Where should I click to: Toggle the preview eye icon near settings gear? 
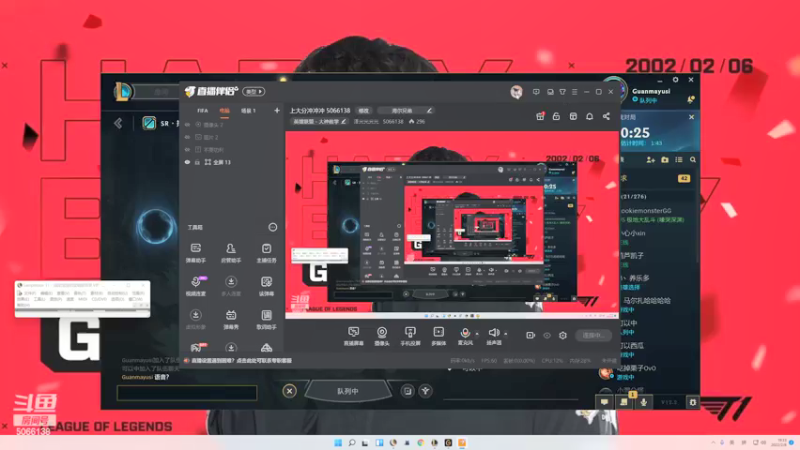547,335
